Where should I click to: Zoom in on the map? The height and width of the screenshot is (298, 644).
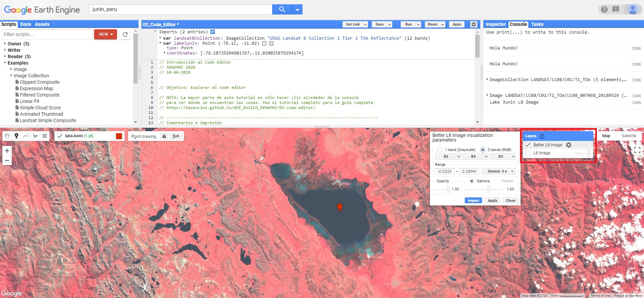pyautogui.click(x=7, y=151)
